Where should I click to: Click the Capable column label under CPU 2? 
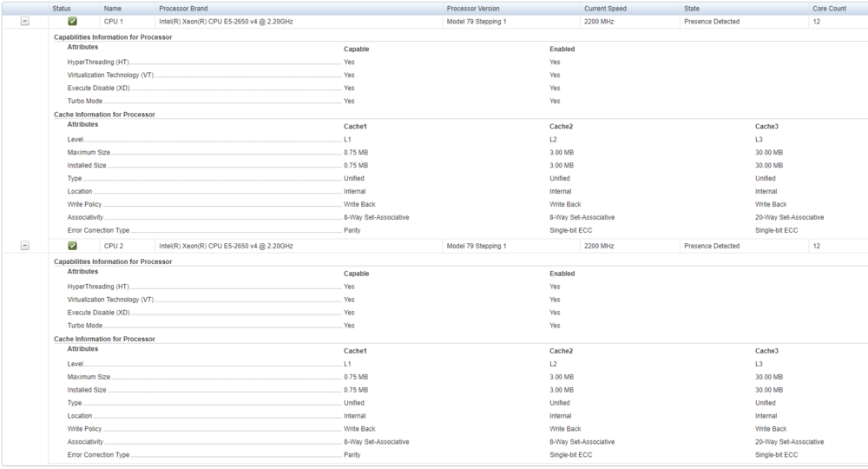point(356,274)
